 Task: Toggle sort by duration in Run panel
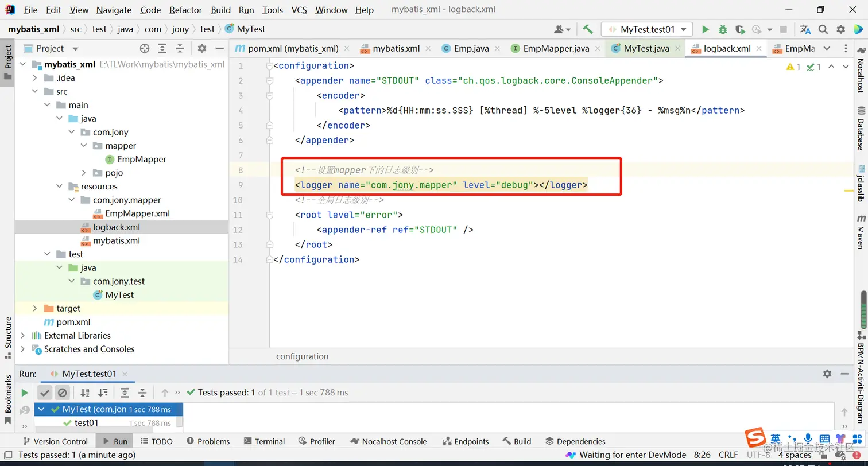point(103,393)
